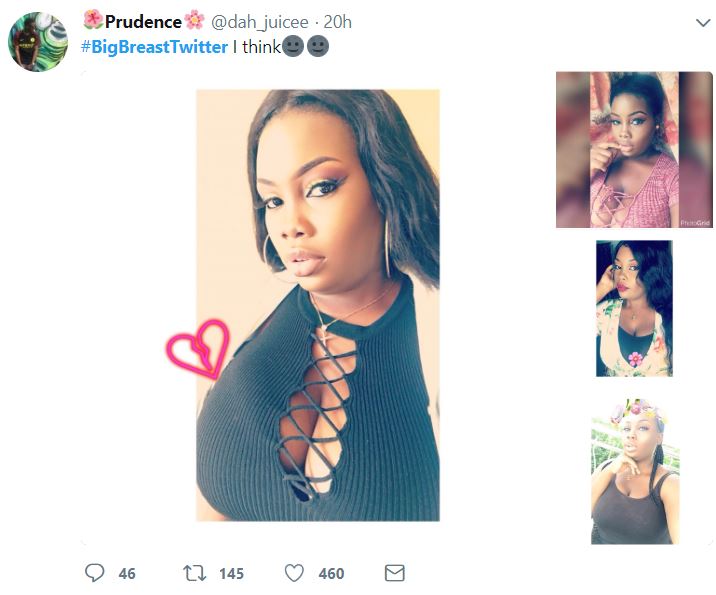Open the large main tweet photo

[x=317, y=305]
